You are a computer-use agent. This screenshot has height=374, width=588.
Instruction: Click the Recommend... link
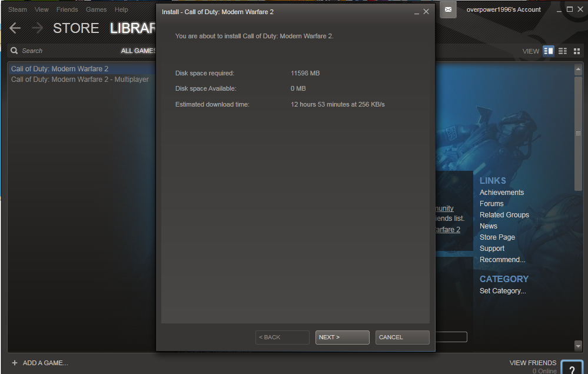(503, 260)
